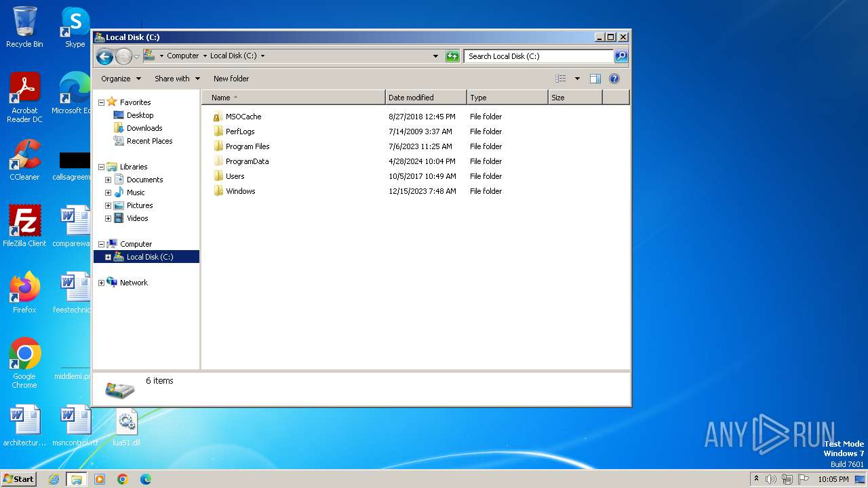Click the search magnifier icon
This screenshot has width=868, height=488.
(x=620, y=56)
